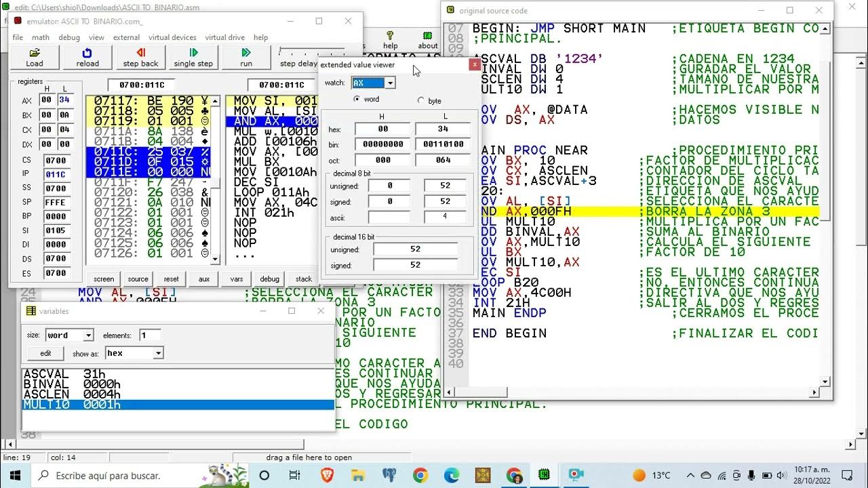Open screen recorder icon on taskbar
Screen dimensions: 868x488
click(576, 475)
